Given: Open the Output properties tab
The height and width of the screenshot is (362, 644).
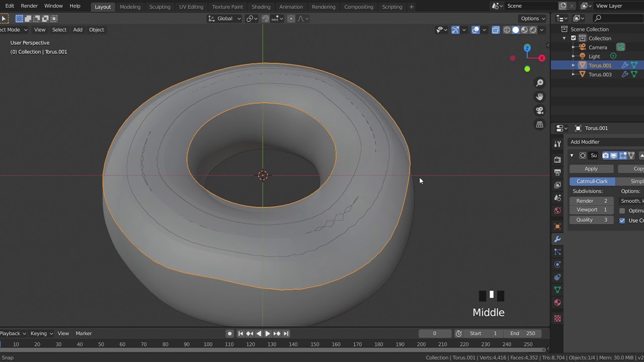Looking at the screenshot, I should click(x=557, y=172).
